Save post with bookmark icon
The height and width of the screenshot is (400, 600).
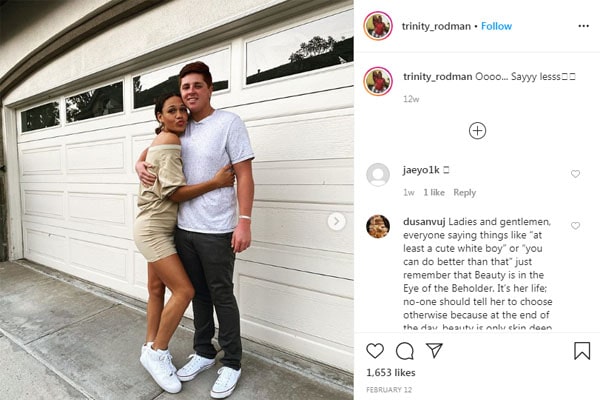pos(582,351)
